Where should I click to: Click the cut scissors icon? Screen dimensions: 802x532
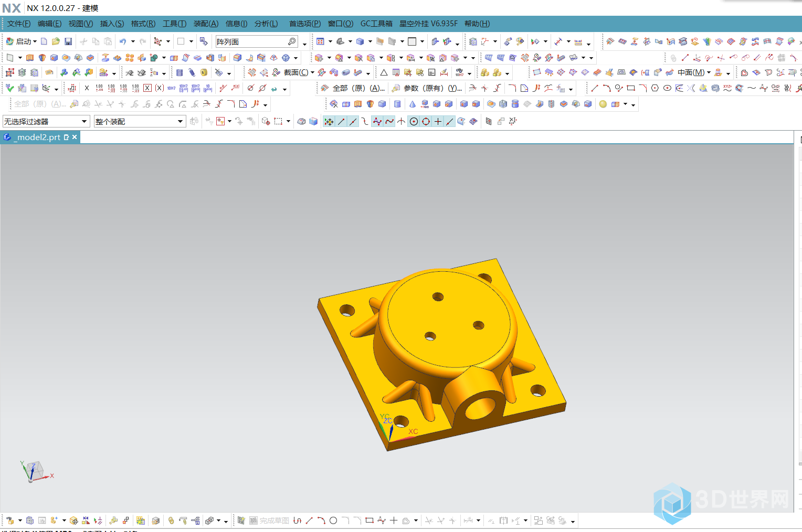(83, 41)
